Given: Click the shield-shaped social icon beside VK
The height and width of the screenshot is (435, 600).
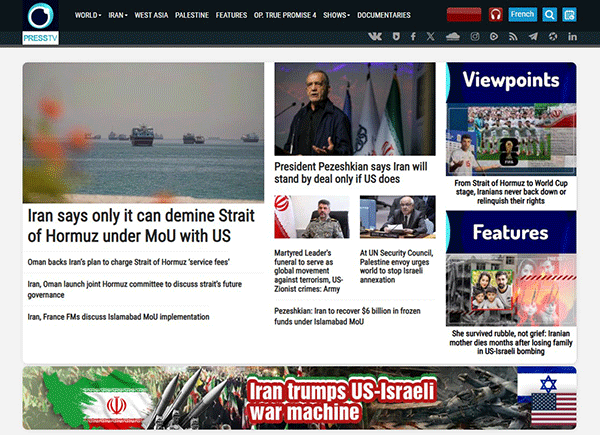Looking at the screenshot, I should pyautogui.click(x=396, y=36).
